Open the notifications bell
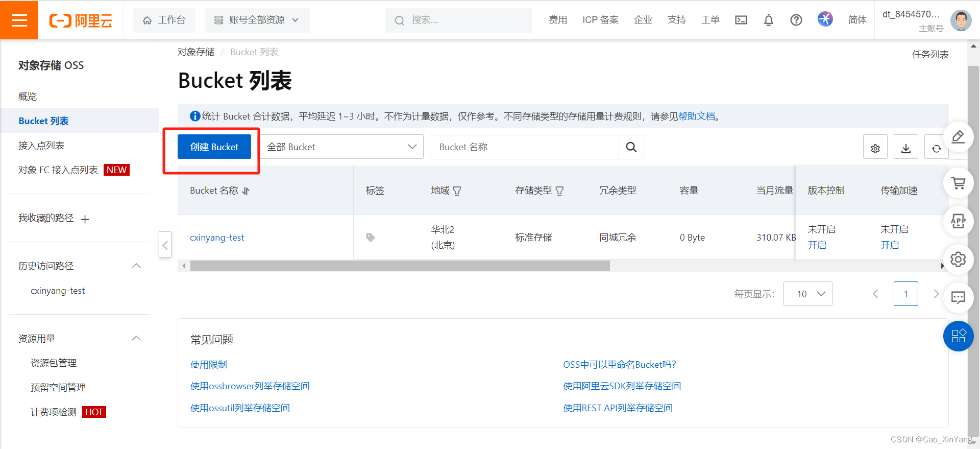980x449 pixels. click(768, 20)
